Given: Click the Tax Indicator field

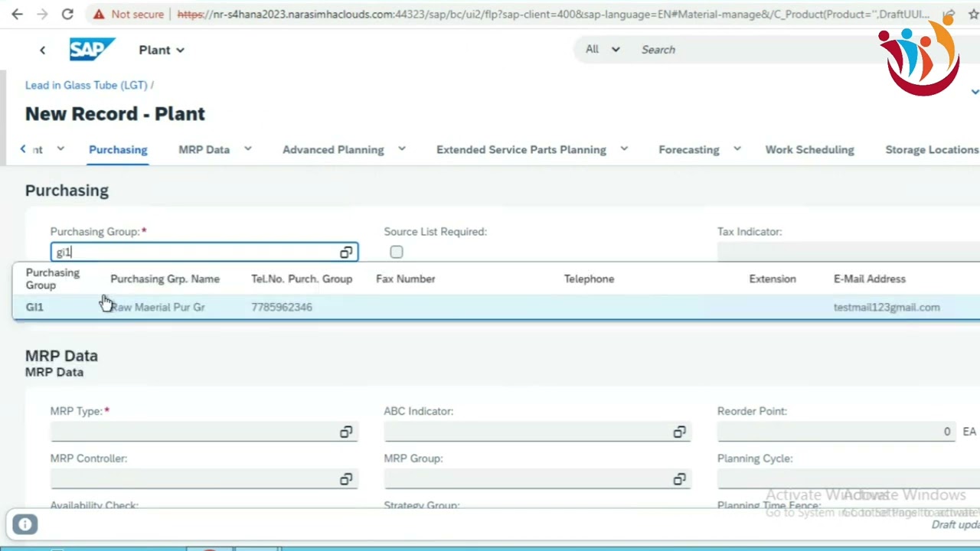Looking at the screenshot, I should point(848,253).
